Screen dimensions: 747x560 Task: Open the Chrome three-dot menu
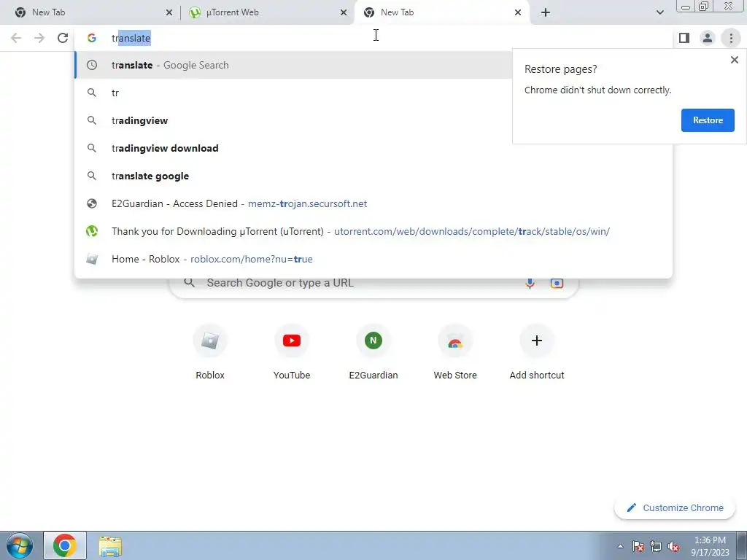pyautogui.click(x=731, y=38)
